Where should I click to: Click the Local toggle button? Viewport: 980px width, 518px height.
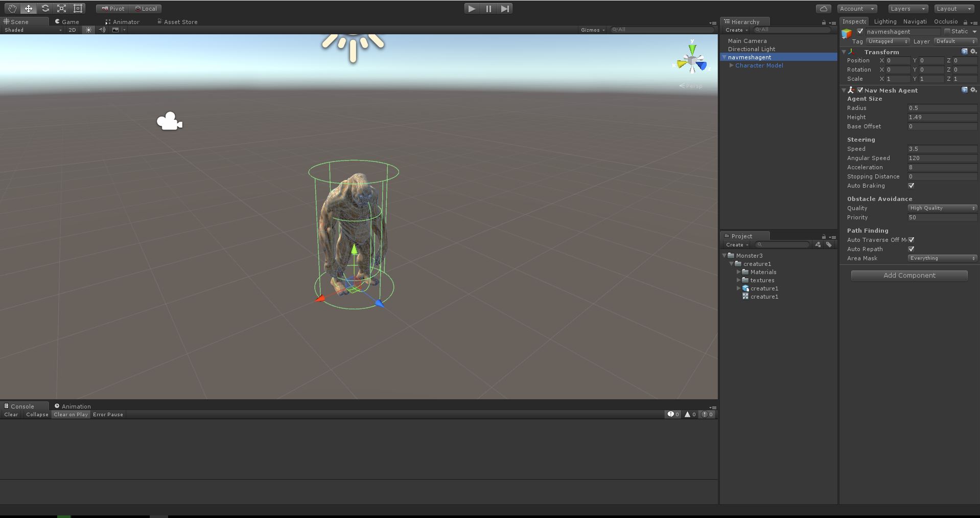(x=146, y=9)
